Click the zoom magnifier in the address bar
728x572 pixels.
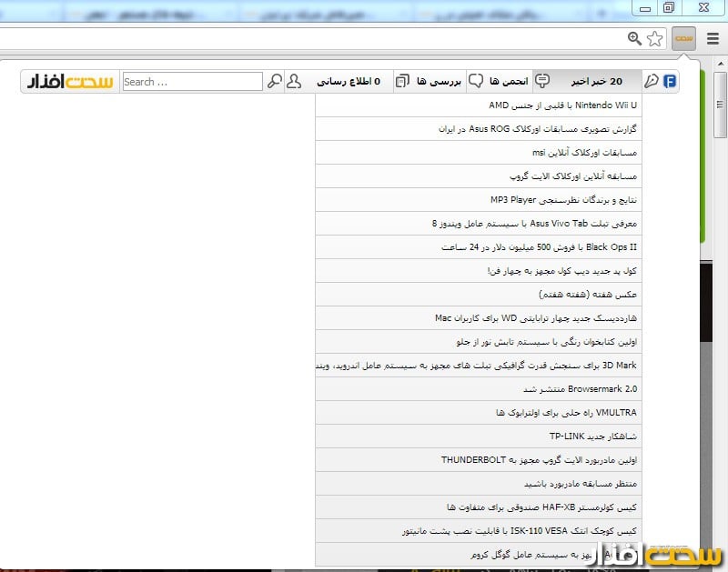coord(636,38)
